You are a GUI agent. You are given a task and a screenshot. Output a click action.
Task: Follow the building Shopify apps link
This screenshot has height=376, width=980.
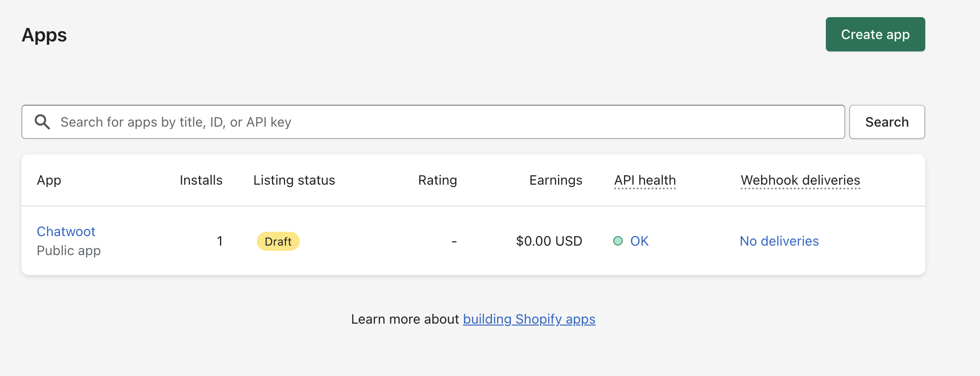pos(529,319)
